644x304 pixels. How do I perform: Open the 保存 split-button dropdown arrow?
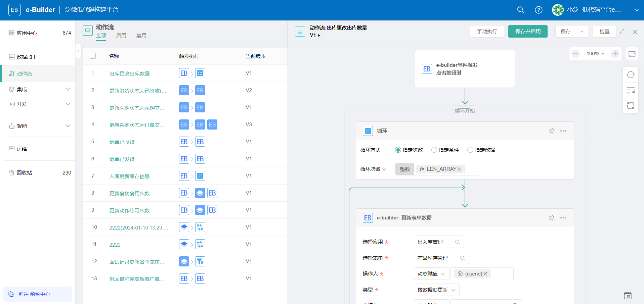click(x=582, y=32)
